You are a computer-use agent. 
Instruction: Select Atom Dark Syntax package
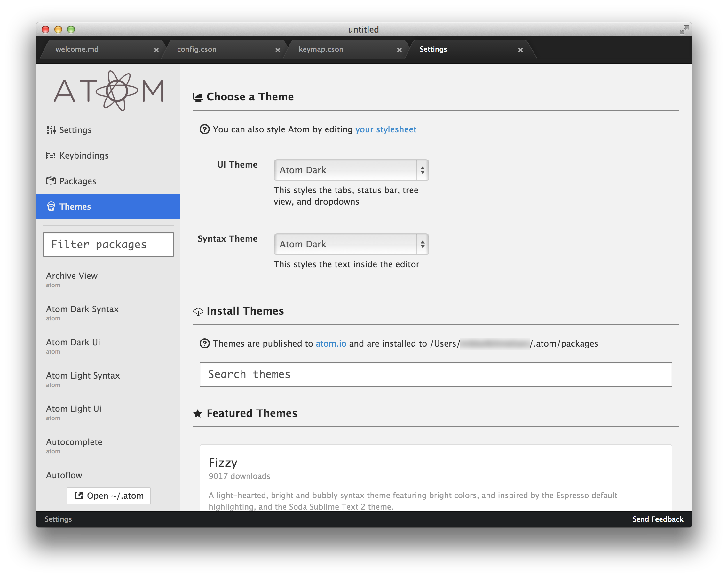click(108, 313)
